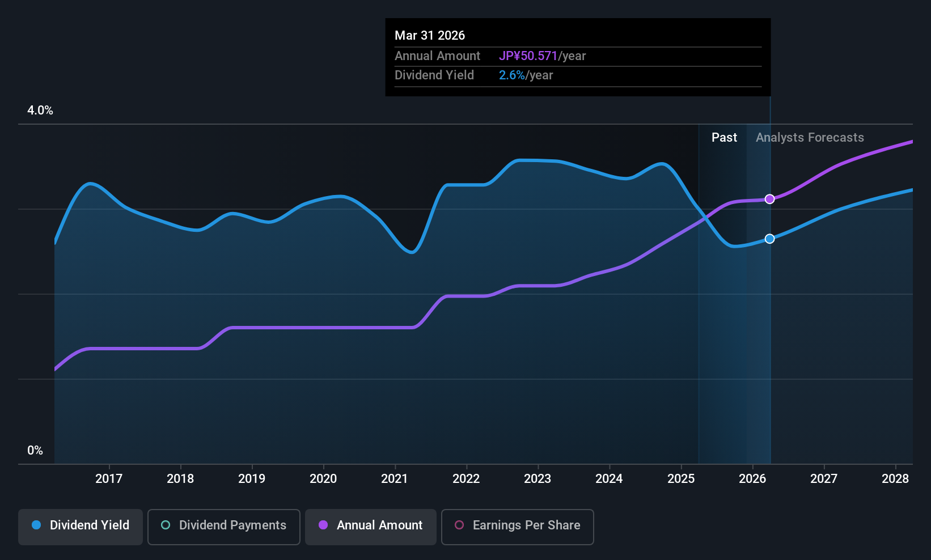Toggle the Annual Amount legend button
931x560 pixels.
click(371, 525)
